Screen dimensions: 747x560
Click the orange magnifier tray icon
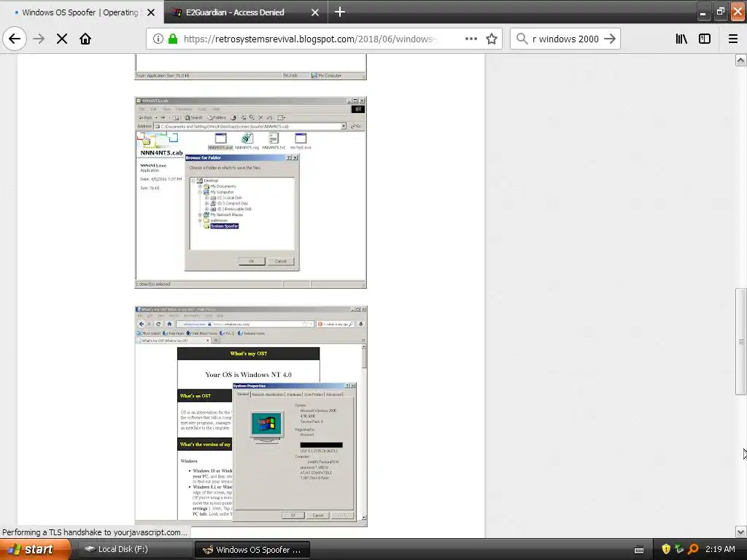693,549
